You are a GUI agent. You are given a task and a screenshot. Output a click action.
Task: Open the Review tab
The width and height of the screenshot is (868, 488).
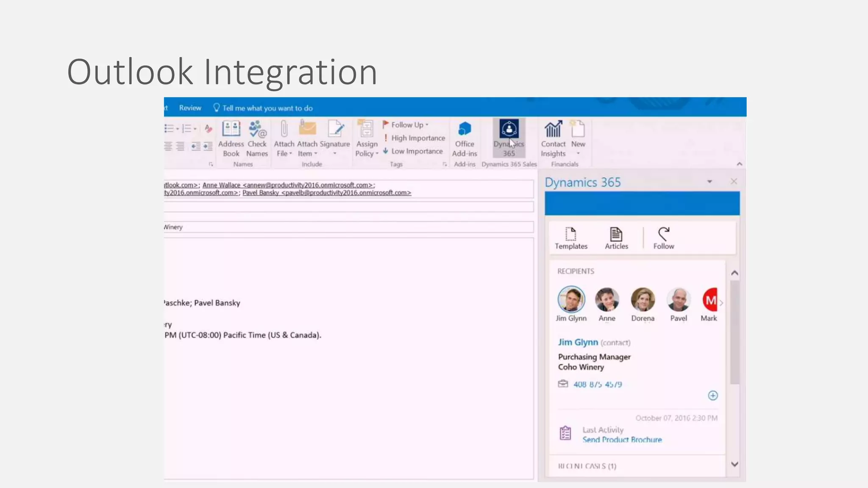190,108
